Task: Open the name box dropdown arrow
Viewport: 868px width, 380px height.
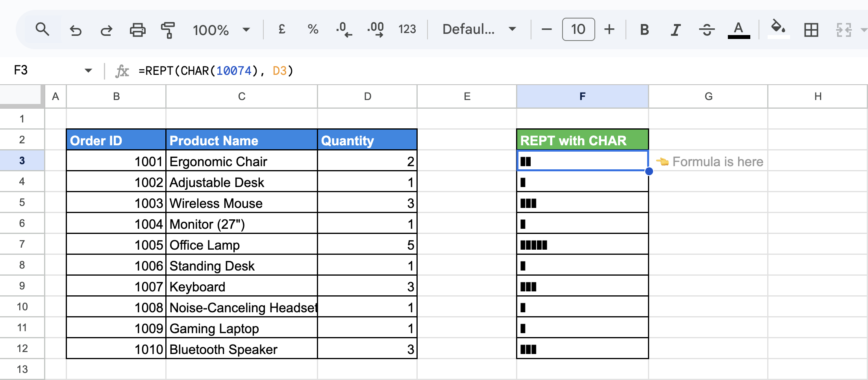Action: pyautogui.click(x=88, y=71)
